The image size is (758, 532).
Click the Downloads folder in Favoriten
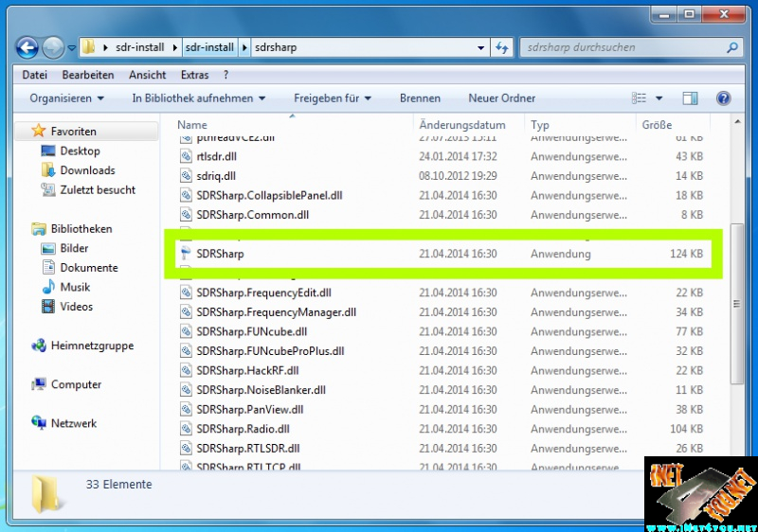tap(87, 170)
